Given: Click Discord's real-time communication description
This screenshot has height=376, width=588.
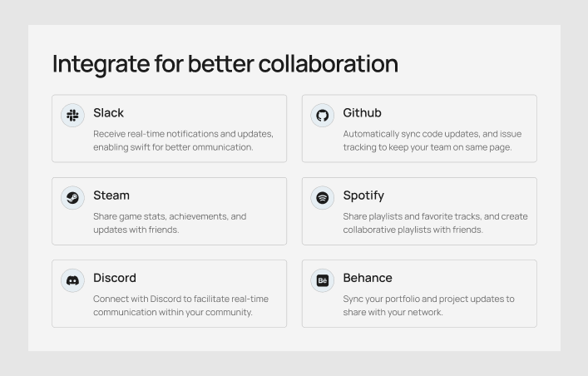Looking at the screenshot, I should (180, 305).
